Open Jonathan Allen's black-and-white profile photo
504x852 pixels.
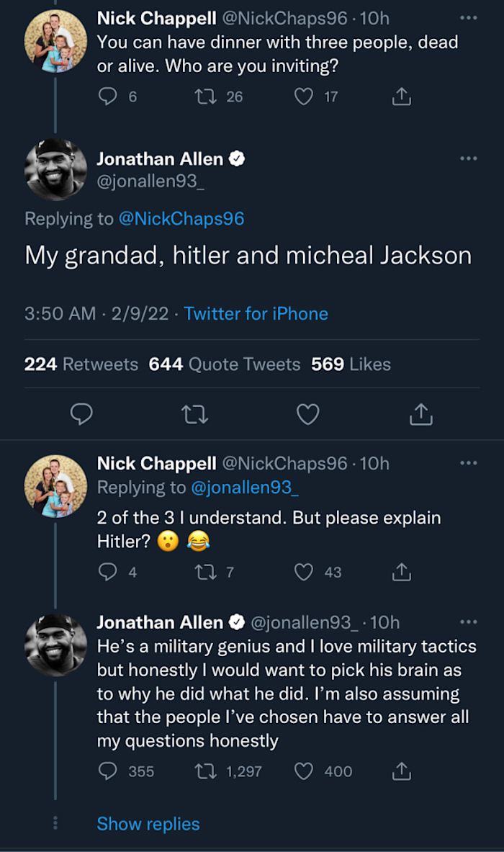tap(56, 169)
